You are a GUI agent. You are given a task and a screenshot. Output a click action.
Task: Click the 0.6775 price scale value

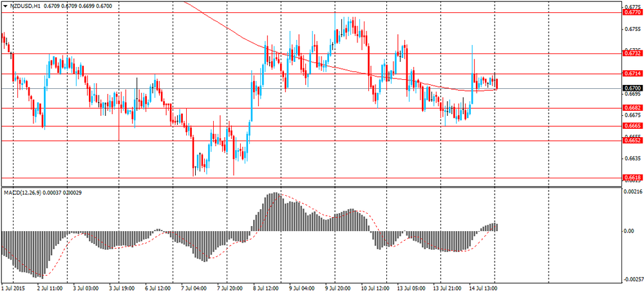632,5
